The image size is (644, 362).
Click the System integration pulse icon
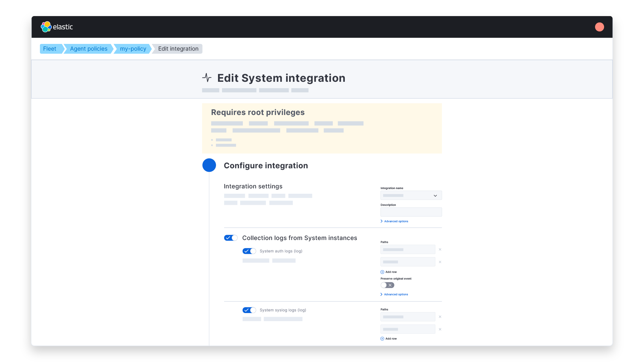click(207, 78)
